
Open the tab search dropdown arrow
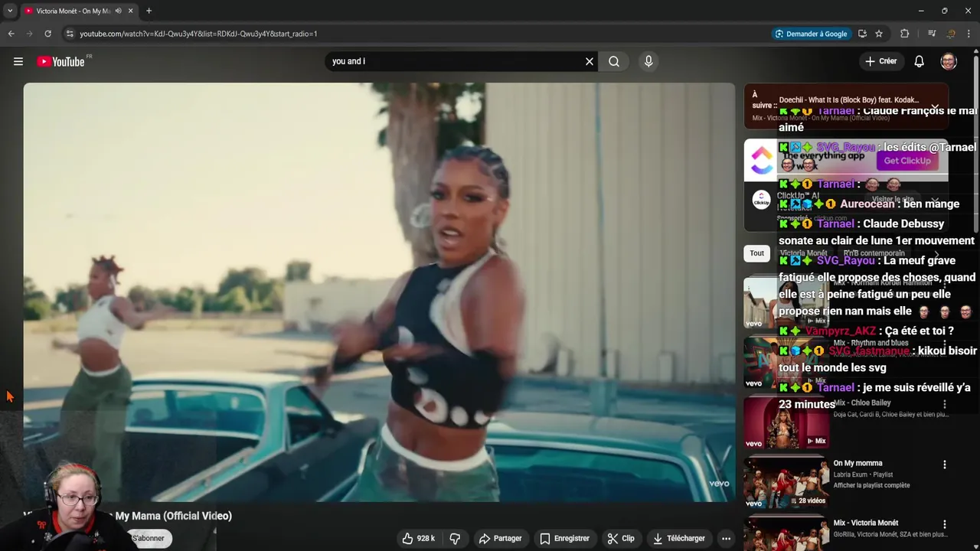coord(10,11)
